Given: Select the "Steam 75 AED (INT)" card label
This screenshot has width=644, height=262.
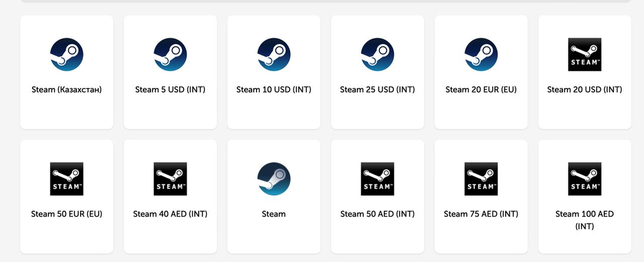Looking at the screenshot, I should 481,214.
